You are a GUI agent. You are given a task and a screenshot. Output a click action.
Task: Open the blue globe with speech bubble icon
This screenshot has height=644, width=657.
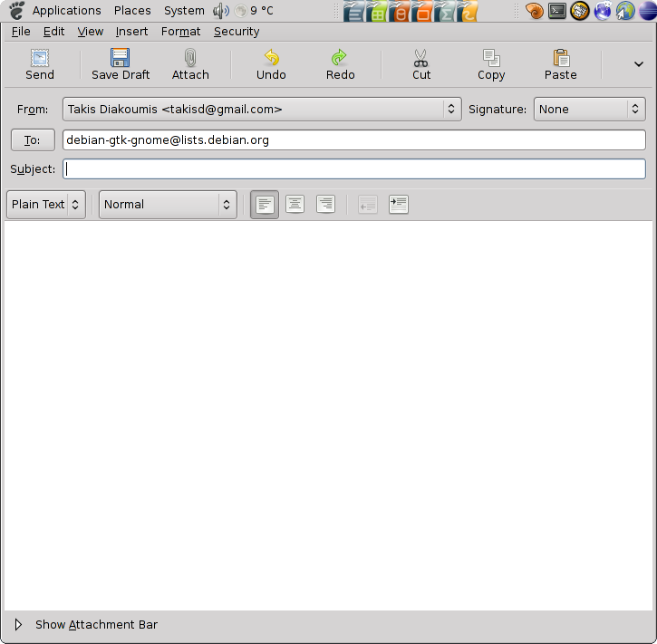(603, 11)
